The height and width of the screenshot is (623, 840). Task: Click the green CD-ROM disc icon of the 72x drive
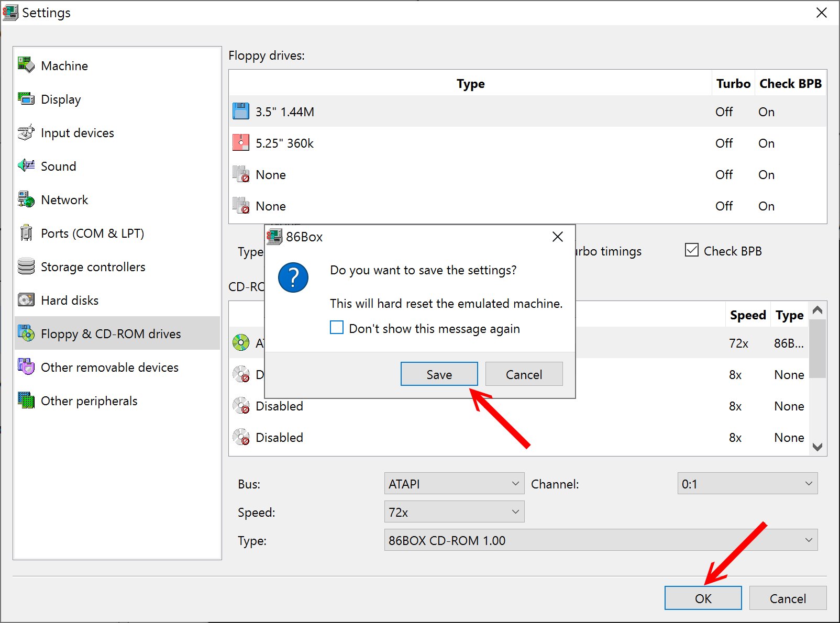click(x=241, y=343)
